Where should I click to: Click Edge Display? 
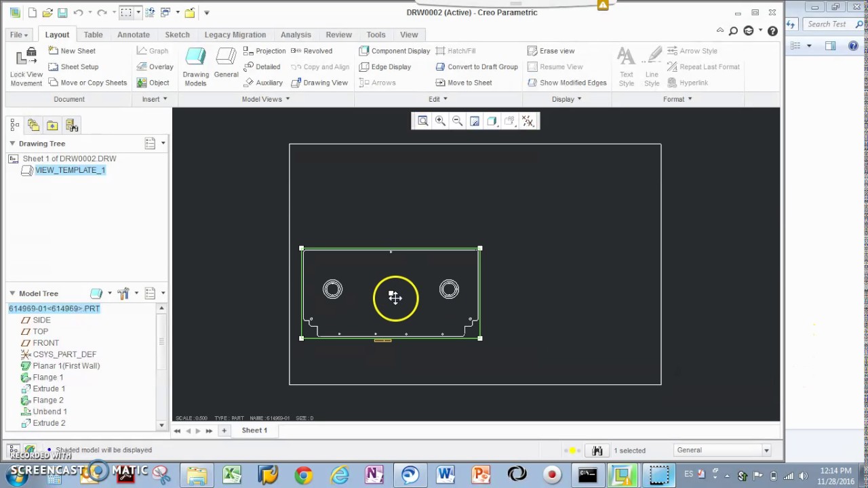384,66
